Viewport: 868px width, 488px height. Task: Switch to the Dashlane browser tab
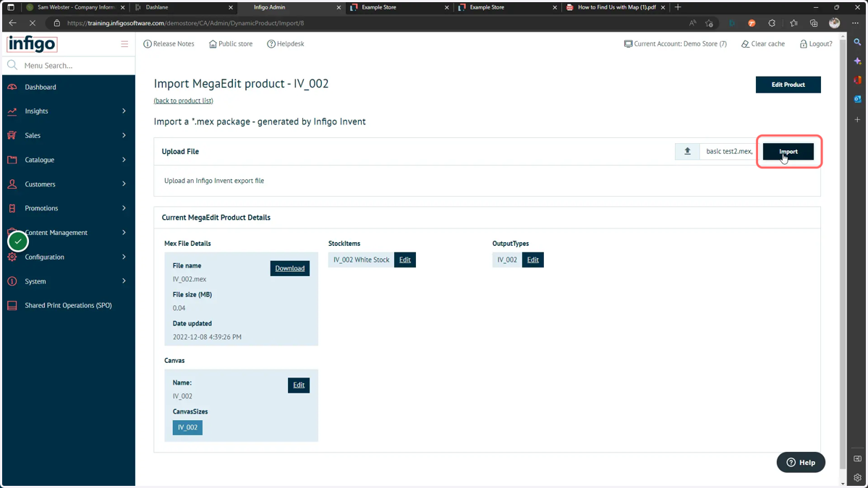(183, 7)
